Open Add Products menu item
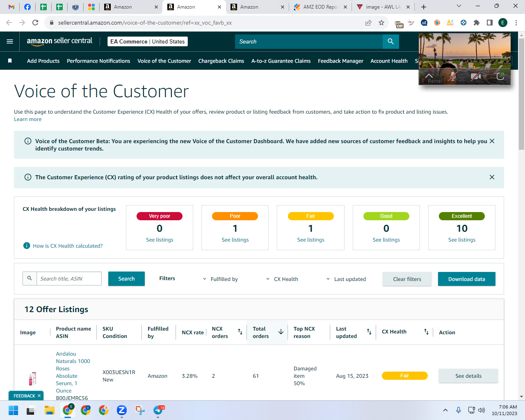This screenshot has width=525, height=420. (x=43, y=61)
